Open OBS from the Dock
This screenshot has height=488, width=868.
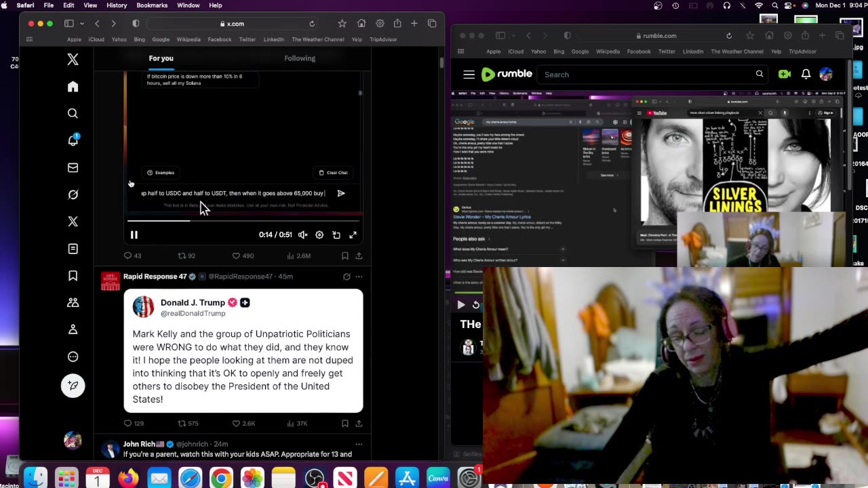315,479
